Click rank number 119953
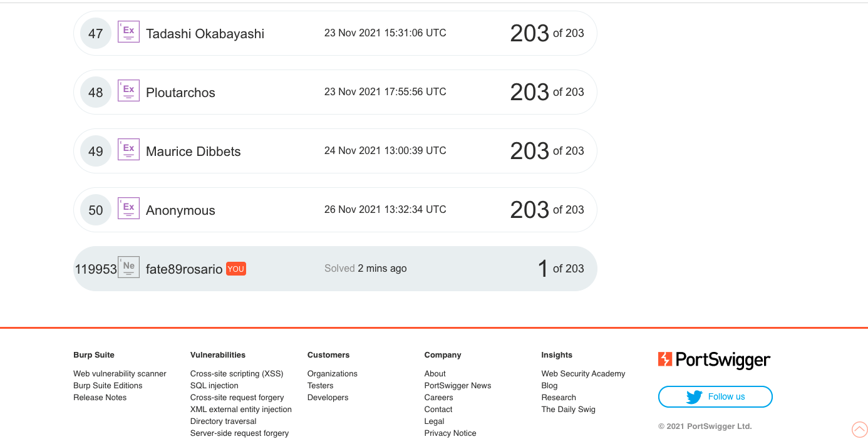The image size is (868, 444). click(x=96, y=269)
